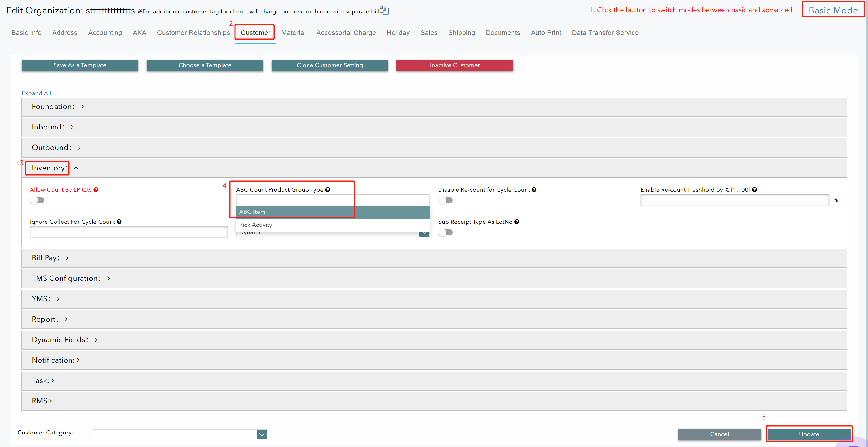Click help icon for Sub Receipt Type As LotNo
Viewport: 868px width, 447px height.
tap(517, 222)
